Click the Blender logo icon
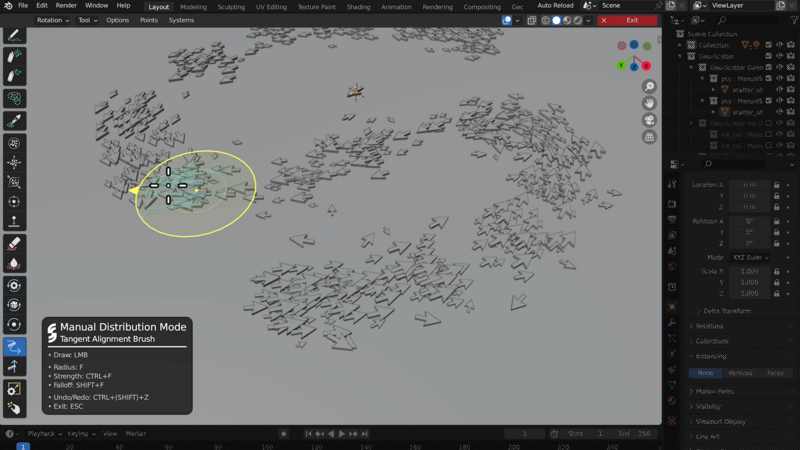This screenshot has height=450, width=800. pos(8,6)
